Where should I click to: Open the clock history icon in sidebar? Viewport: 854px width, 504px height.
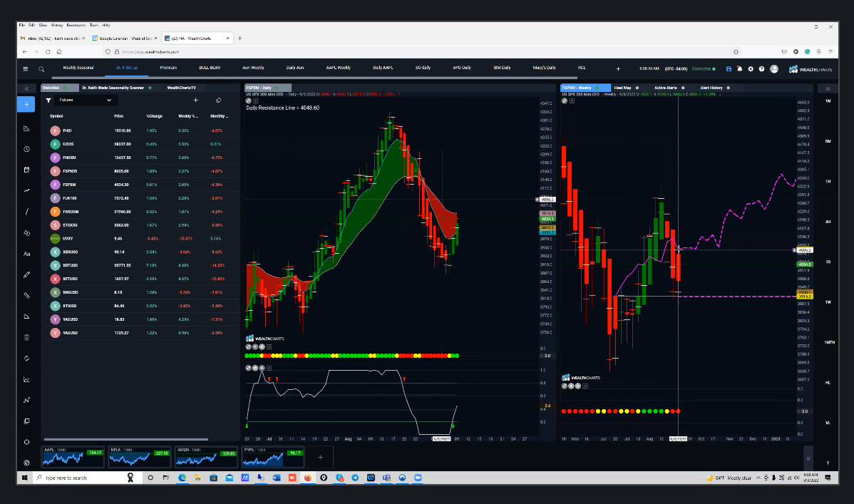(26, 149)
